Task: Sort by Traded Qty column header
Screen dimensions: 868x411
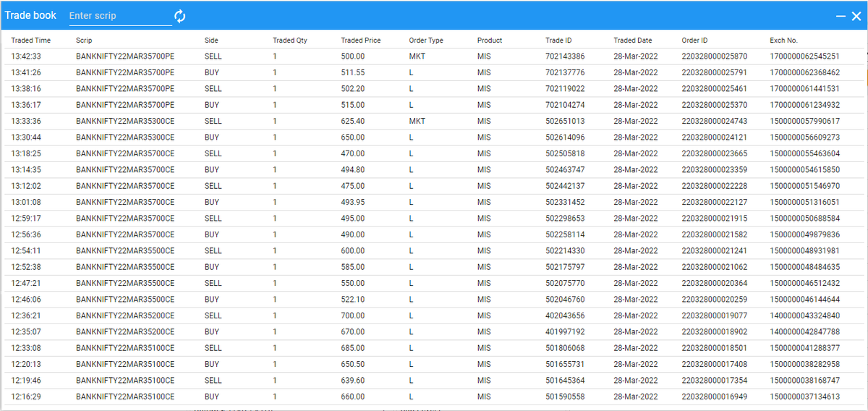Action: click(x=290, y=41)
